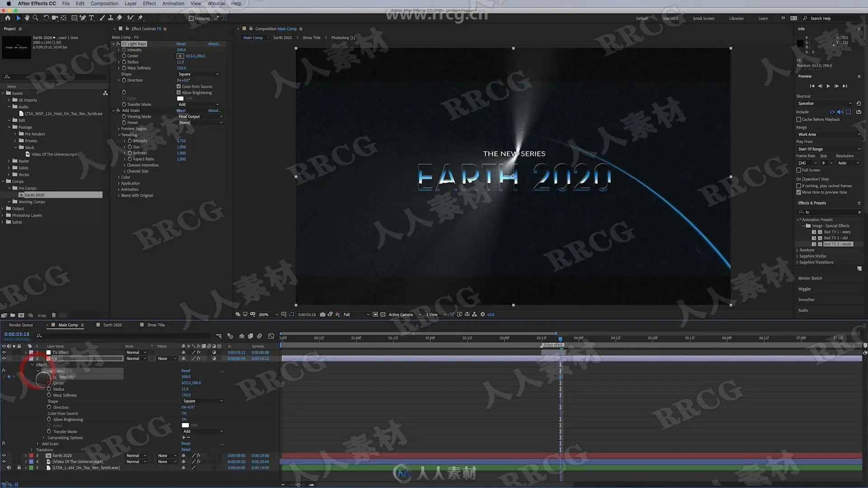The height and width of the screenshot is (488, 868).
Task: Hide the Earth 2020 layer in the timeline
Action: tap(4, 455)
